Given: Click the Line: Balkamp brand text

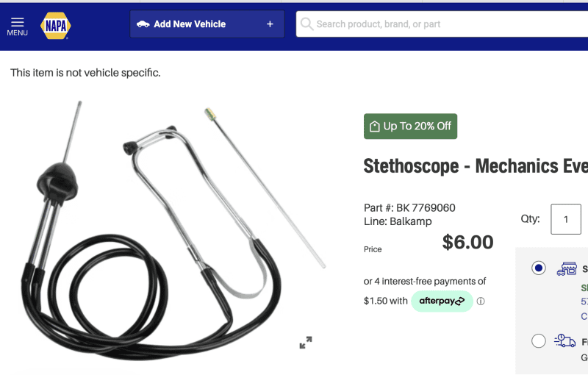Looking at the screenshot, I should point(398,221).
